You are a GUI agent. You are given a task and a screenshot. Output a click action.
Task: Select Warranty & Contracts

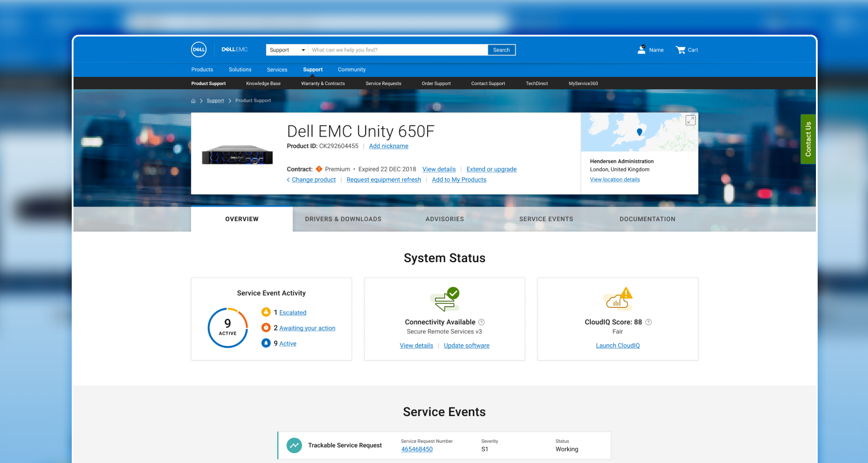point(323,83)
